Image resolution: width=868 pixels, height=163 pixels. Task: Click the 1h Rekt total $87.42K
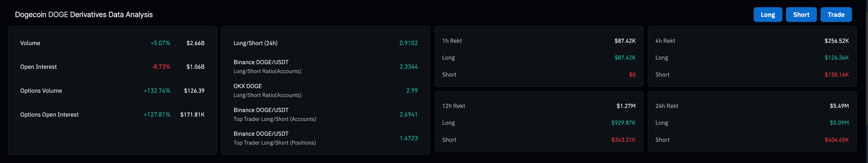coord(625,41)
